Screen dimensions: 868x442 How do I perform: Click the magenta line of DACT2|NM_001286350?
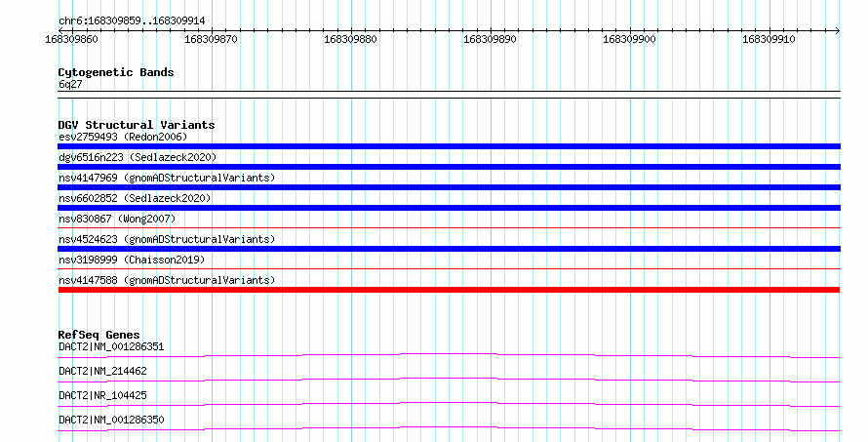point(449,428)
